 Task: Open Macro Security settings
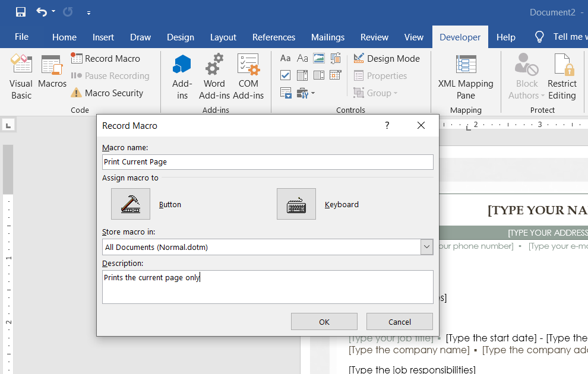pyautogui.click(x=107, y=93)
